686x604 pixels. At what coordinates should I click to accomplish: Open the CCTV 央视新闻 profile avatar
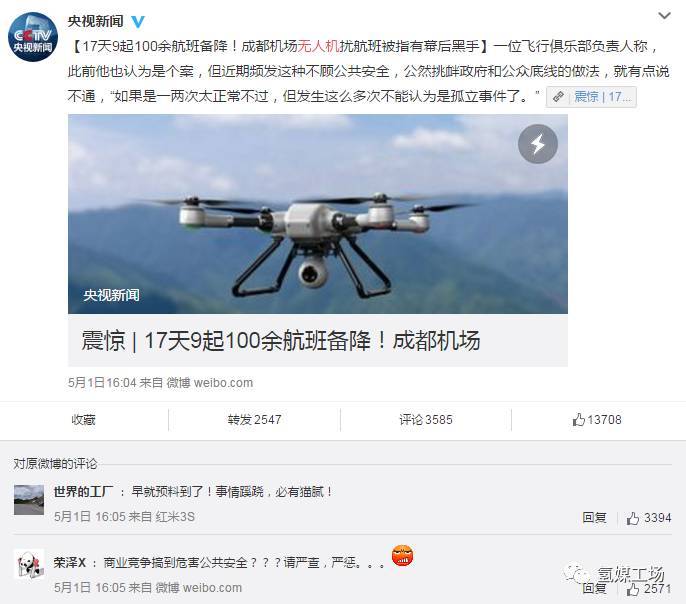click(x=32, y=37)
